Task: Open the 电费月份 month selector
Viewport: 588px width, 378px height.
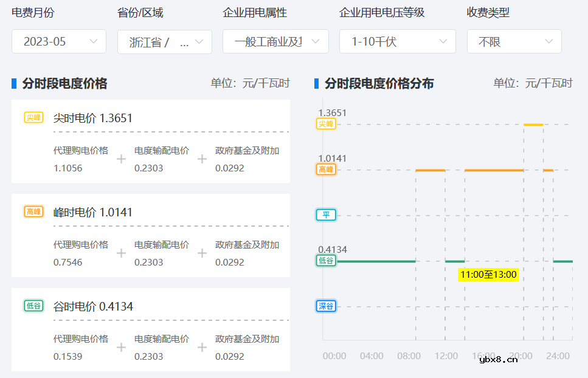Action: [58, 42]
